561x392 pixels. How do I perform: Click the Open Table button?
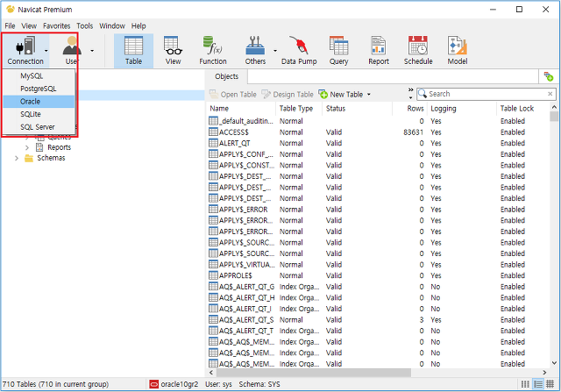[x=233, y=94]
